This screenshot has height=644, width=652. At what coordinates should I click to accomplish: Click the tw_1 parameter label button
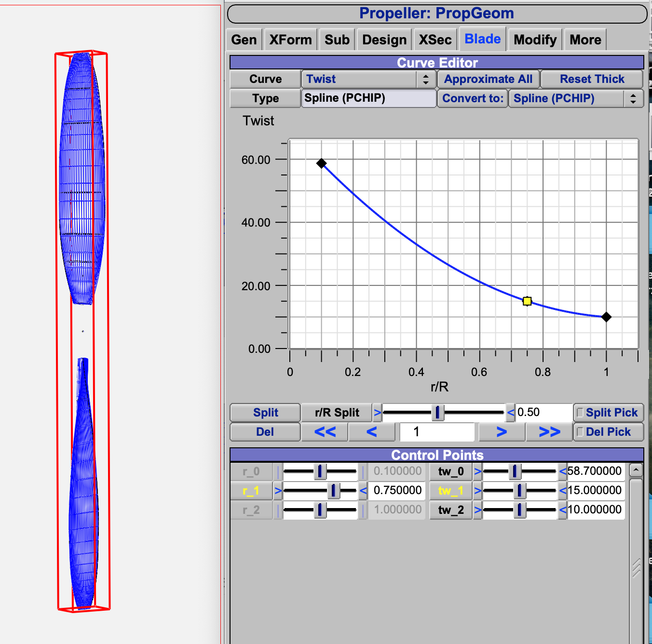tap(450, 491)
